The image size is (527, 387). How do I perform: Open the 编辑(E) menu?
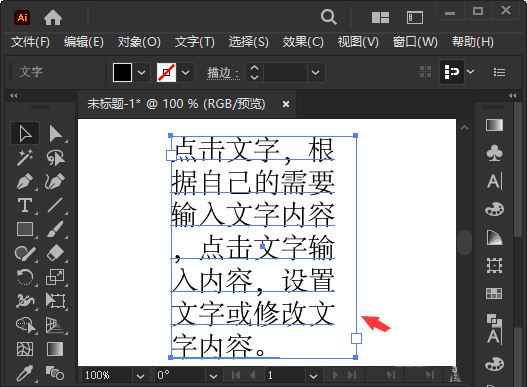click(x=84, y=42)
